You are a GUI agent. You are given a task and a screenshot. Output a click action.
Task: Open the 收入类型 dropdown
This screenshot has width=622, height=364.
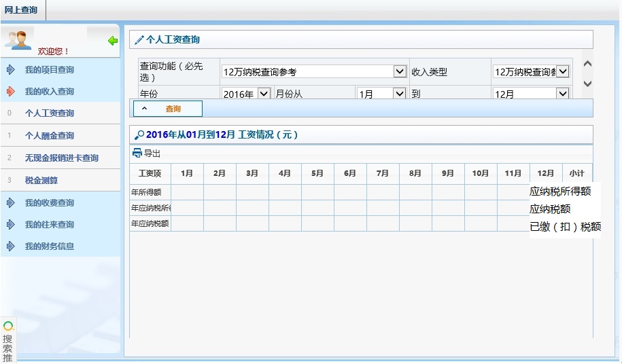coord(563,71)
